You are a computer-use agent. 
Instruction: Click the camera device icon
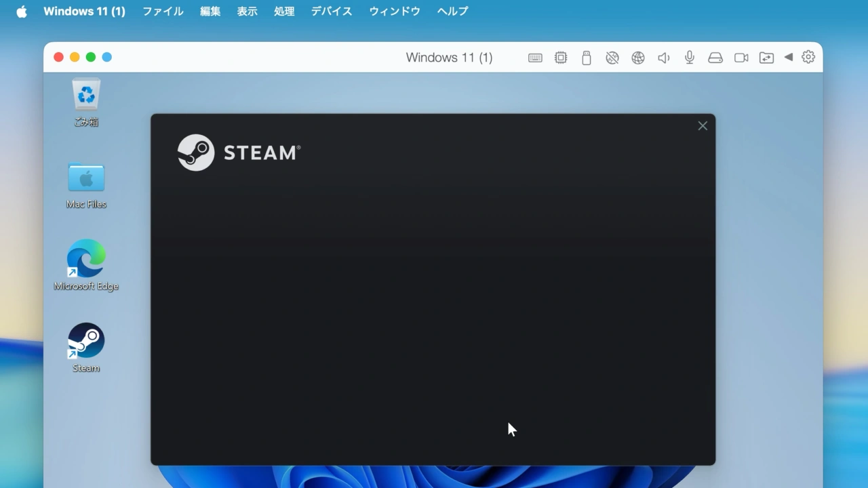coord(741,58)
